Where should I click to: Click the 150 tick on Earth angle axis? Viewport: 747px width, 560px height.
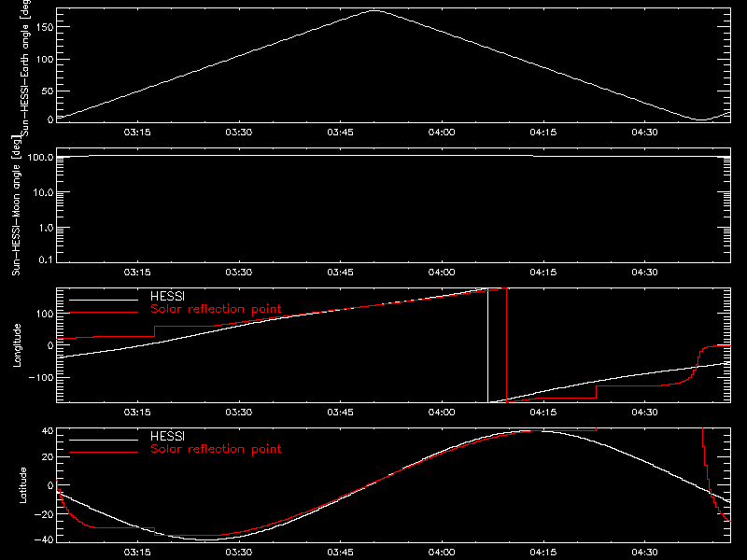pos(44,27)
